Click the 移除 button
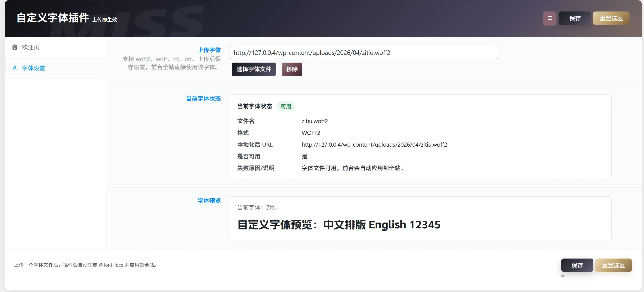The image size is (644, 292). [x=292, y=69]
